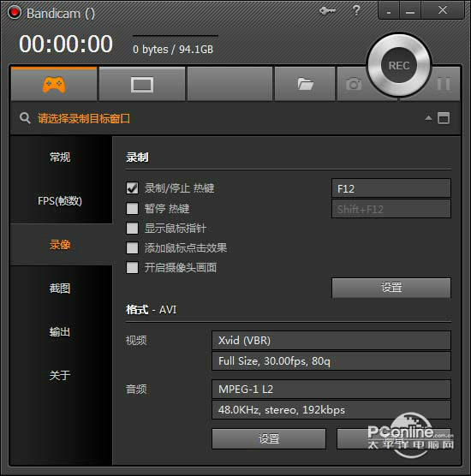The width and height of the screenshot is (471, 476).
Task: Minimize to tray with the small dash button
Action: click(389, 10)
